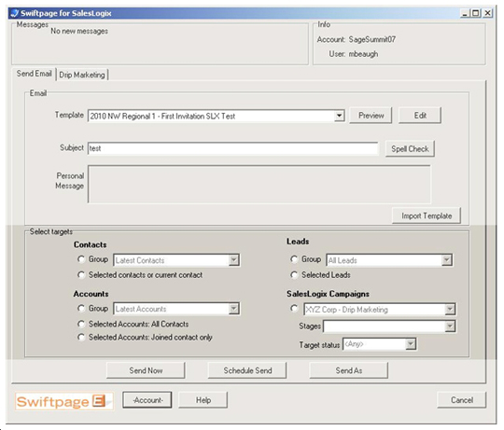
Task: Maximize the Swiftpage window
Action: (x=476, y=13)
